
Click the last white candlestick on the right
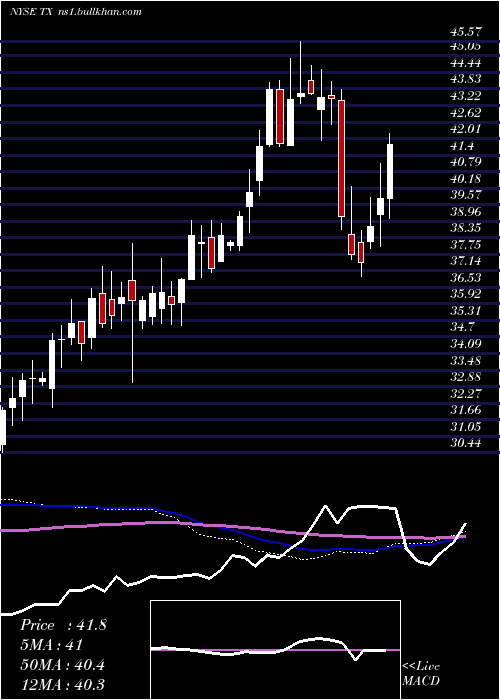point(390,171)
